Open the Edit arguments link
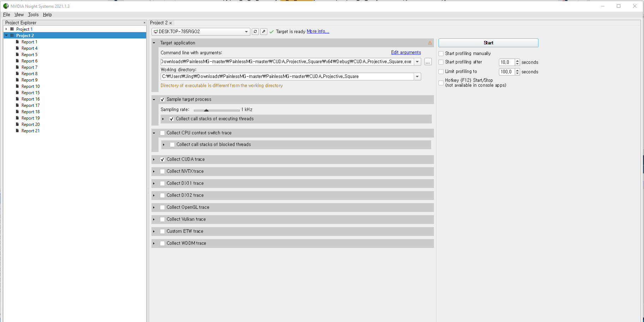Screen dimensions: 644x322 [x=406, y=53]
